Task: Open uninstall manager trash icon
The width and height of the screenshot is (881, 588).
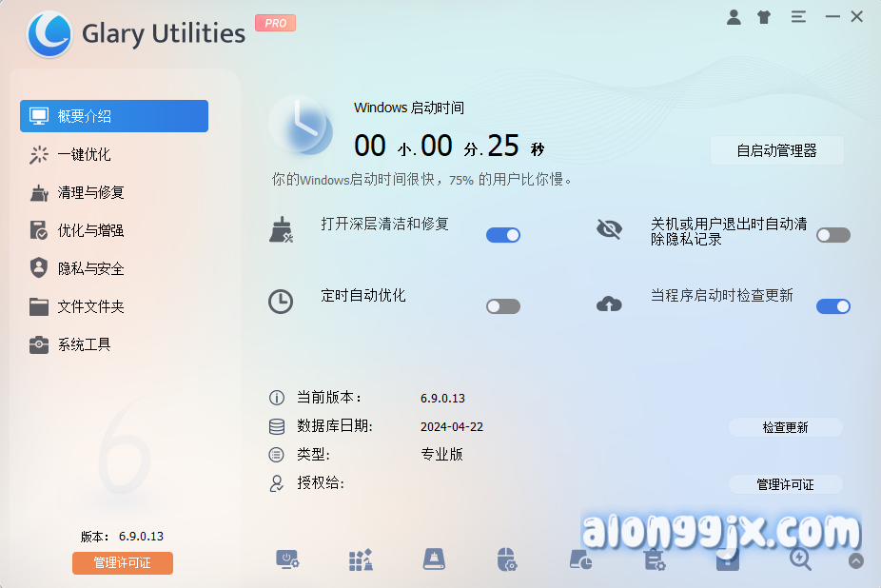Action: [654, 559]
